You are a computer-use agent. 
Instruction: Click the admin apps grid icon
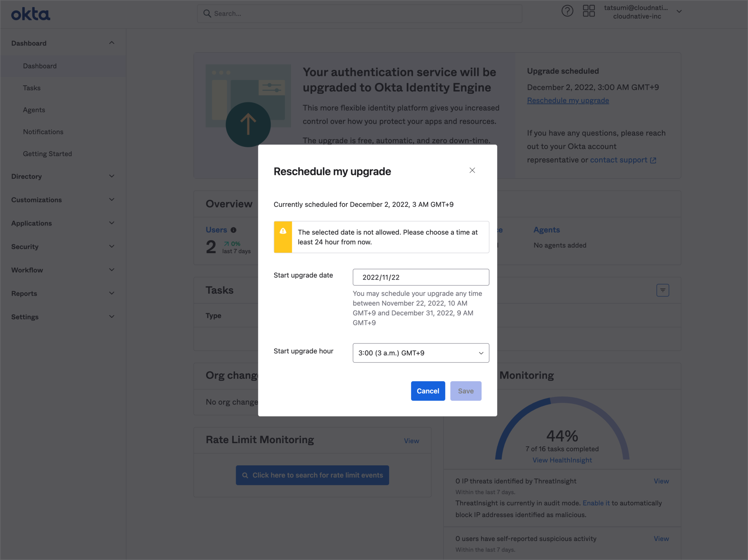589,11
